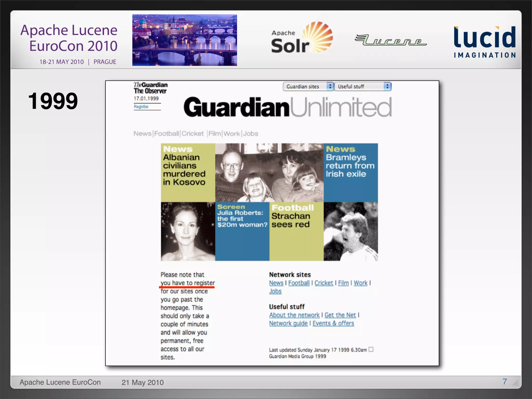Tick the checkbox after last updated time
This screenshot has width=532, height=399.
(371, 349)
